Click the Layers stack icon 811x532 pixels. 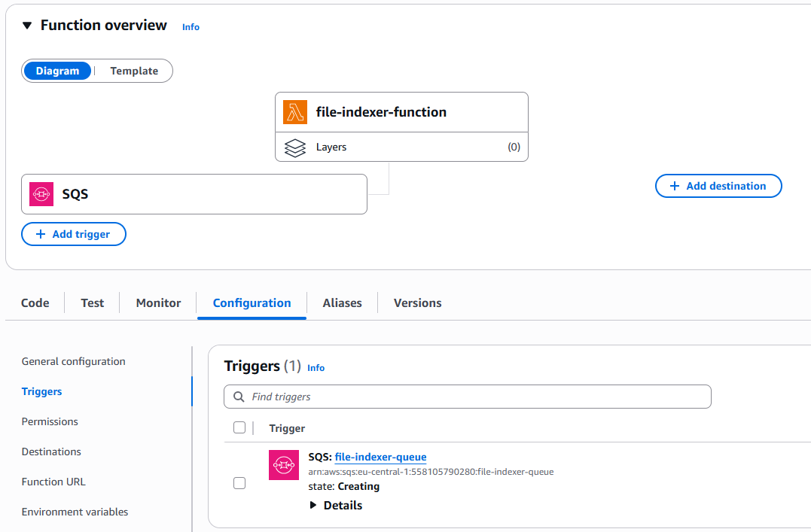click(295, 147)
